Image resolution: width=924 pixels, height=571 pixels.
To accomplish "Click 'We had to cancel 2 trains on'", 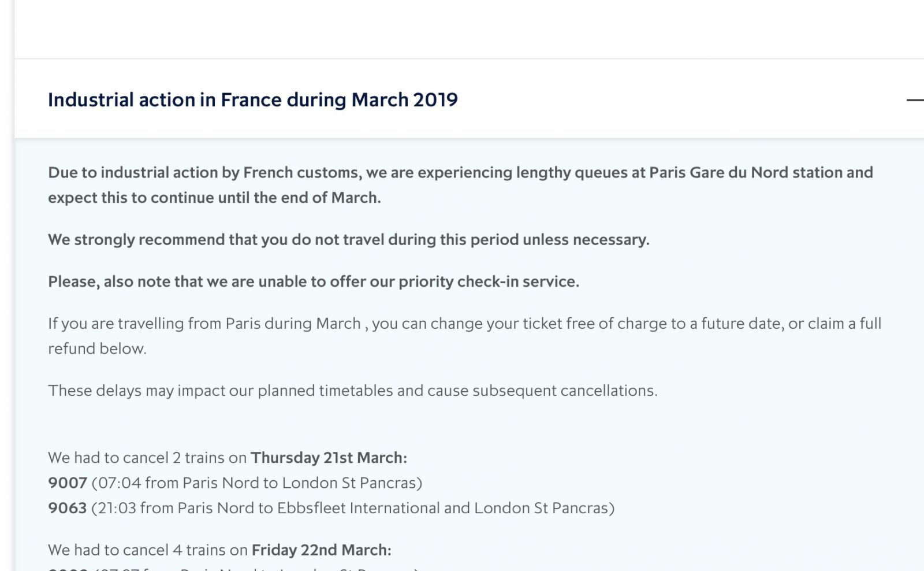I will tap(147, 458).
